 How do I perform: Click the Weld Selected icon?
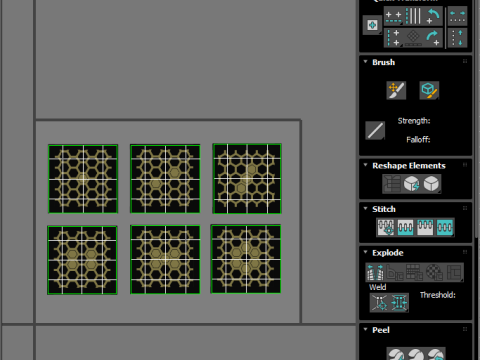point(399,303)
